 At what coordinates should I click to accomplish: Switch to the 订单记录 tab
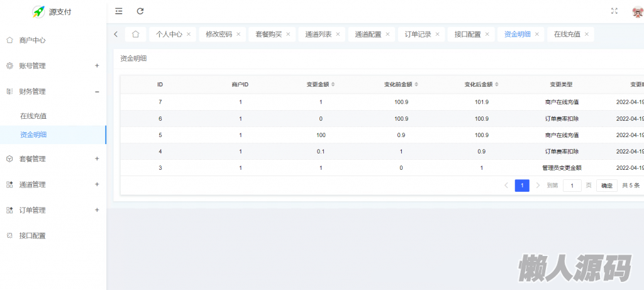[418, 34]
